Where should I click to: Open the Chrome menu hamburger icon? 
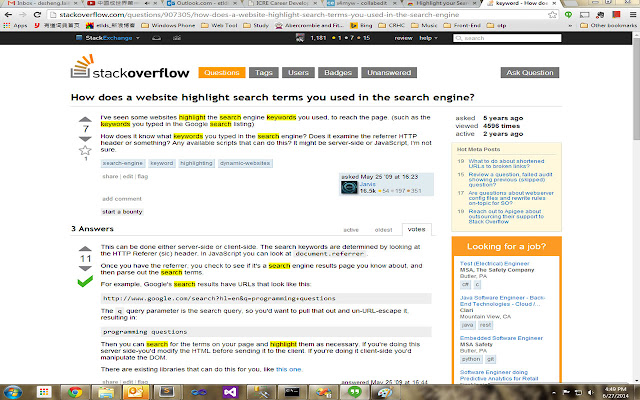tap(633, 15)
